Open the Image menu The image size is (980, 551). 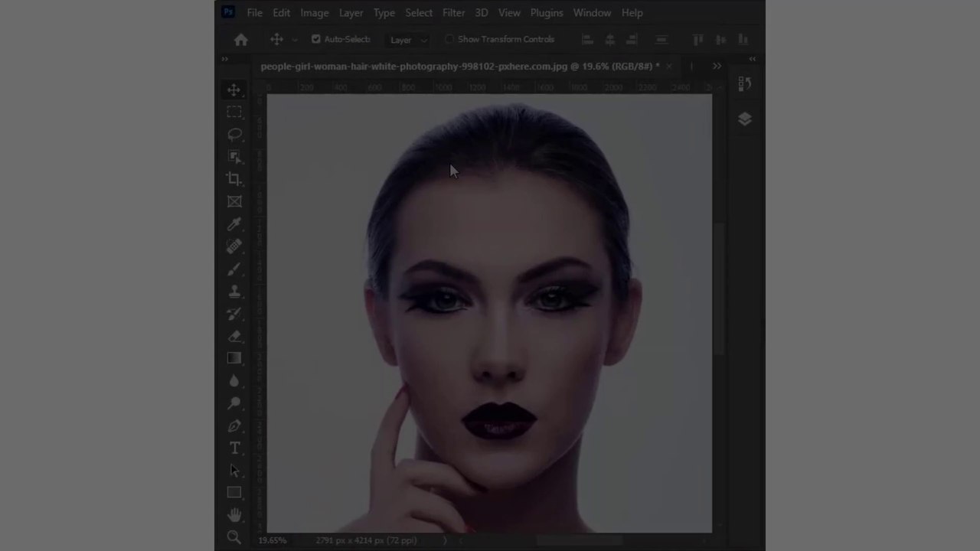click(314, 12)
